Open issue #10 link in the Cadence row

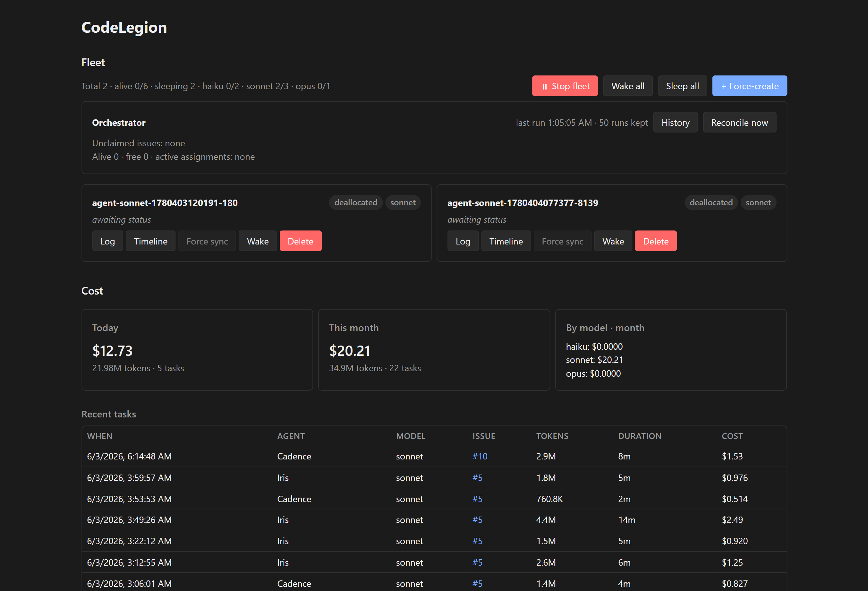[x=480, y=456]
